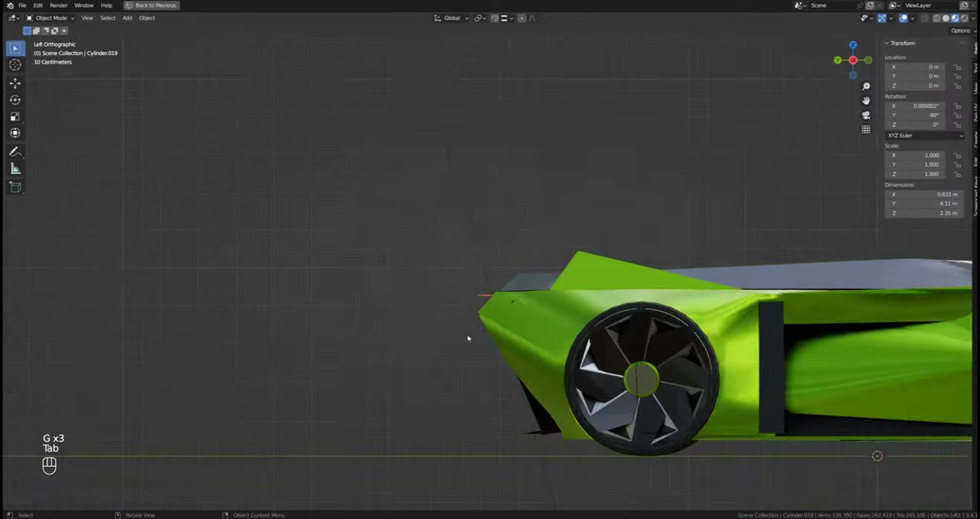Image resolution: width=980 pixels, height=519 pixels.
Task: Open the viewport View menu
Action: tap(87, 18)
